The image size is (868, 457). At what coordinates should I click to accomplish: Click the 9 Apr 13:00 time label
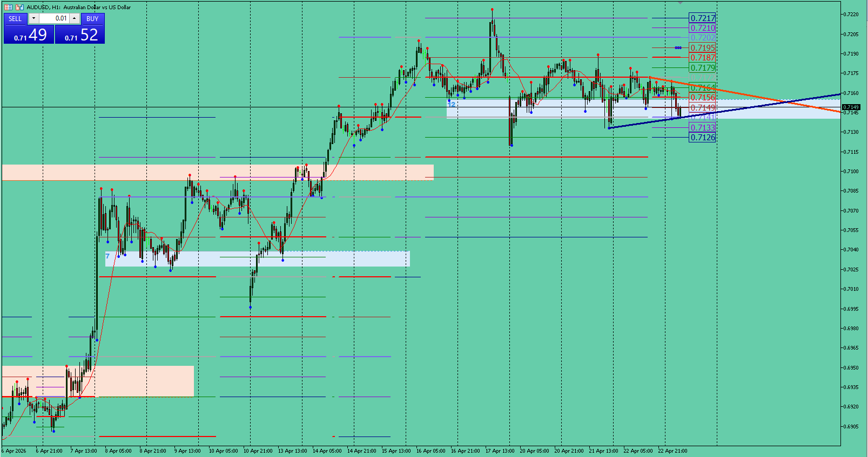click(x=187, y=451)
